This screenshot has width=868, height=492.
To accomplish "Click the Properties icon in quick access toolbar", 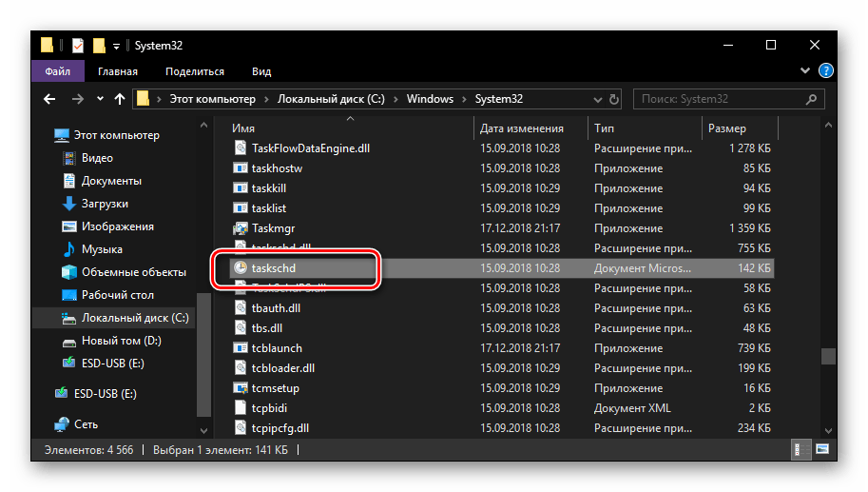I will pos(78,46).
